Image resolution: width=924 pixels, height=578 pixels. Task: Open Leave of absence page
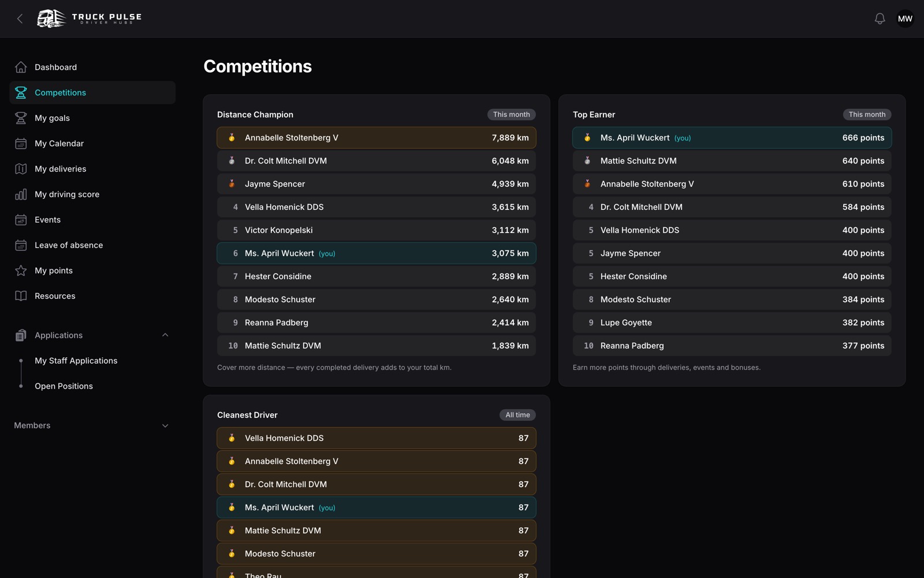tap(92, 245)
